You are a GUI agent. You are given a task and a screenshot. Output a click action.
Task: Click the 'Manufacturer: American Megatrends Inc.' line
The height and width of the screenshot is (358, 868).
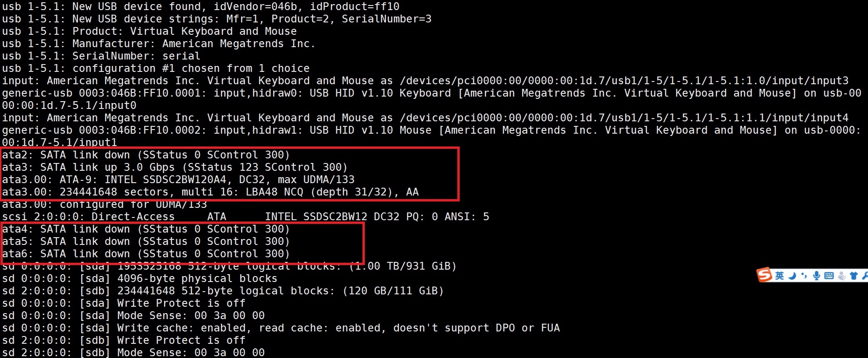click(159, 43)
